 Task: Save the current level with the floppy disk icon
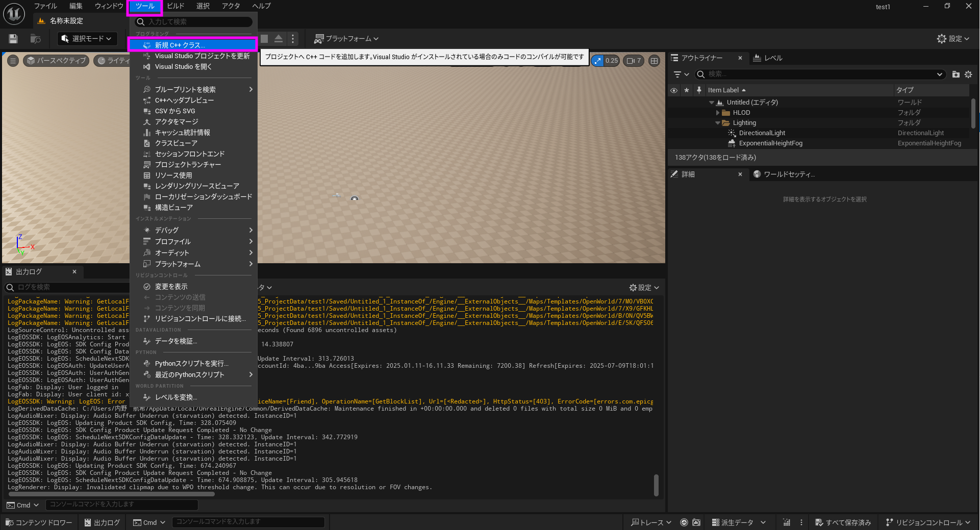12,38
